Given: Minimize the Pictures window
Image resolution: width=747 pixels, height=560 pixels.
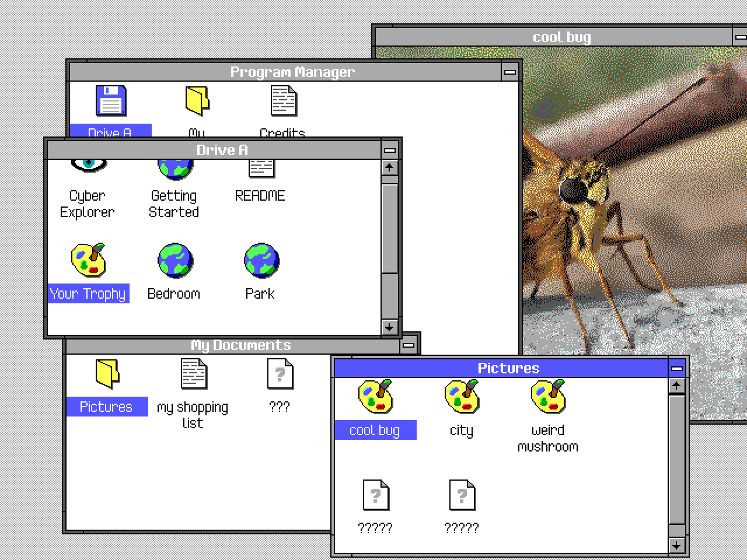Looking at the screenshot, I should (x=676, y=368).
